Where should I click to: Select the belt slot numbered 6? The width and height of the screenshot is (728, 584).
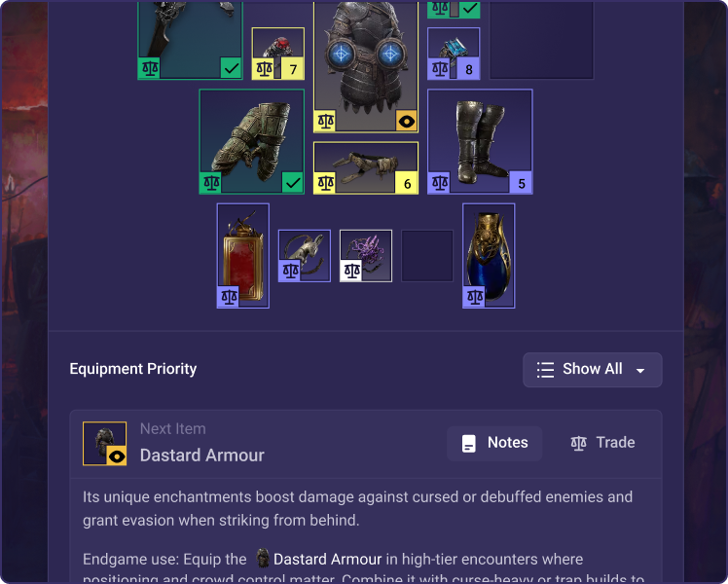(x=366, y=168)
